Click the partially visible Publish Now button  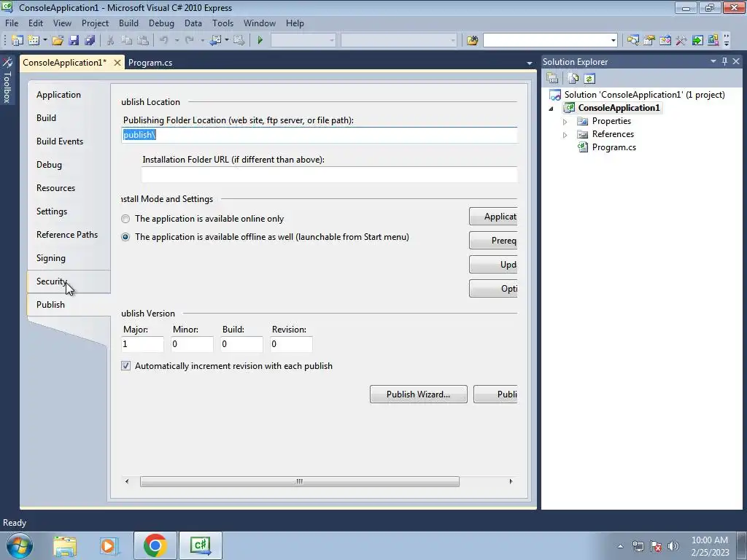point(495,394)
